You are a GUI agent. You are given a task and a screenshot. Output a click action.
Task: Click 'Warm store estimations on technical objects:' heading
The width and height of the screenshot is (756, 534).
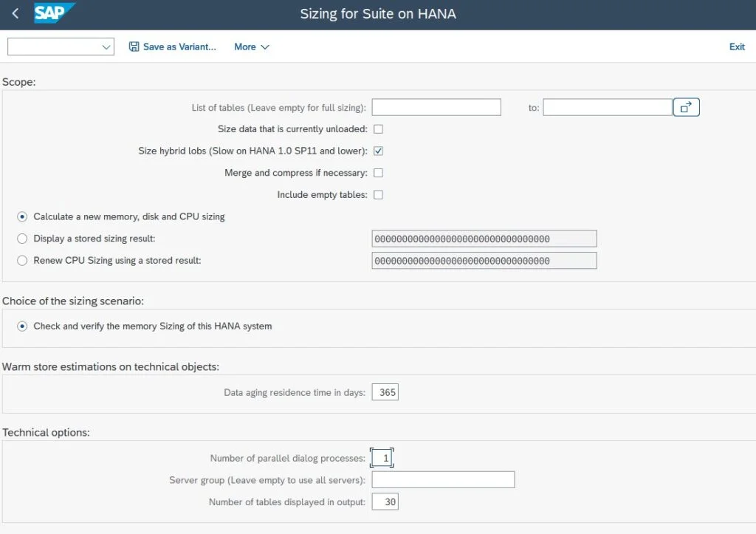(111, 366)
